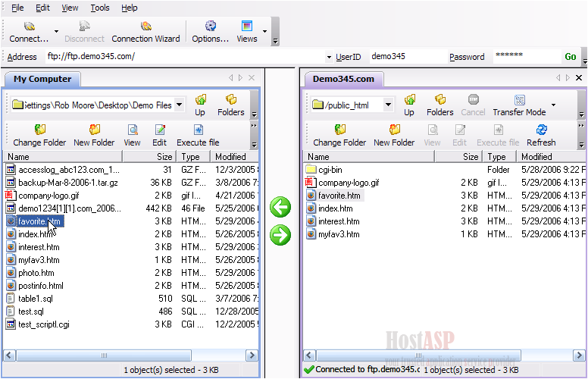Sort local files by Size column

(x=149, y=156)
